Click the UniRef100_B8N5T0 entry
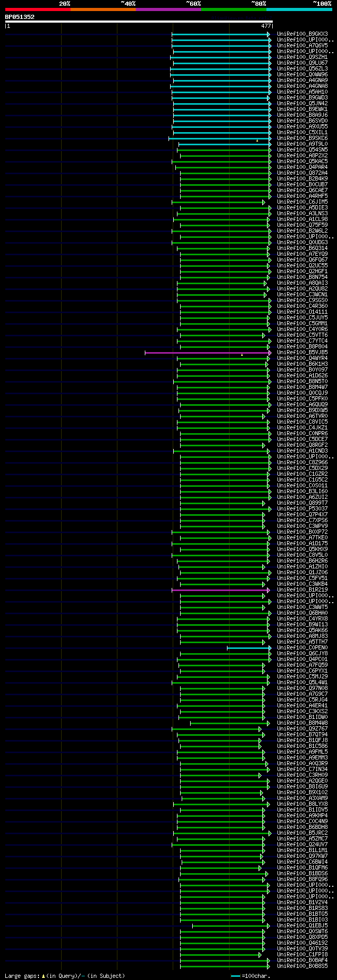Screen dimensions: 337x980 point(302,382)
